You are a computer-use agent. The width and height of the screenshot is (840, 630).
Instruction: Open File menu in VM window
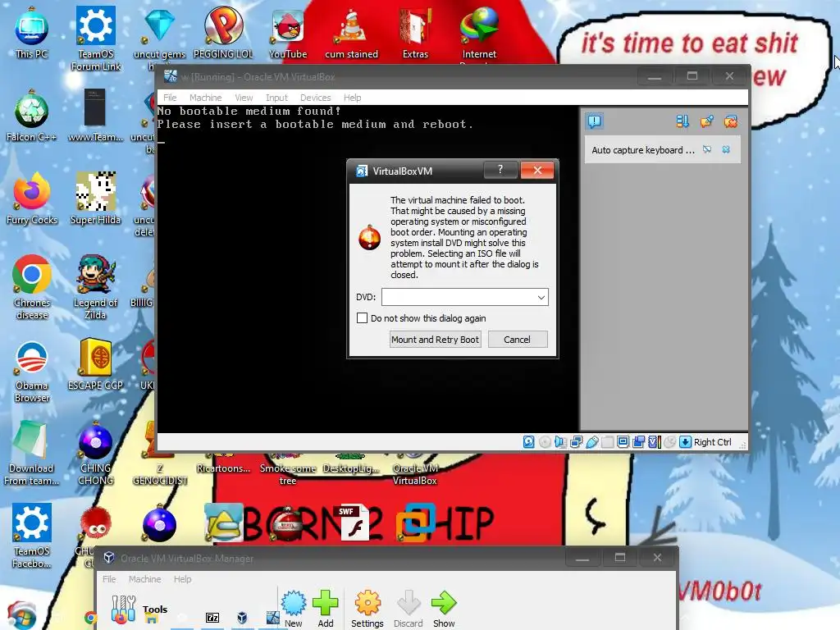(x=170, y=98)
